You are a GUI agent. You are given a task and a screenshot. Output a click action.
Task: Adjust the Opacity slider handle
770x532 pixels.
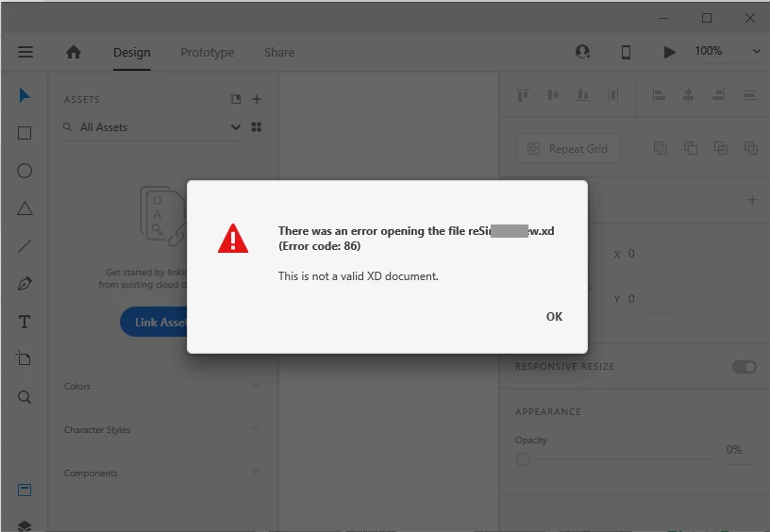[x=523, y=459]
